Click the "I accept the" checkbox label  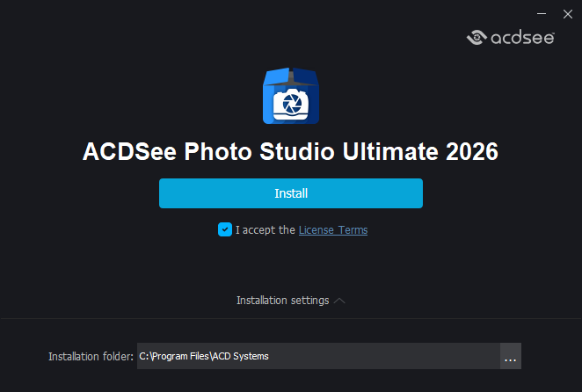[265, 230]
